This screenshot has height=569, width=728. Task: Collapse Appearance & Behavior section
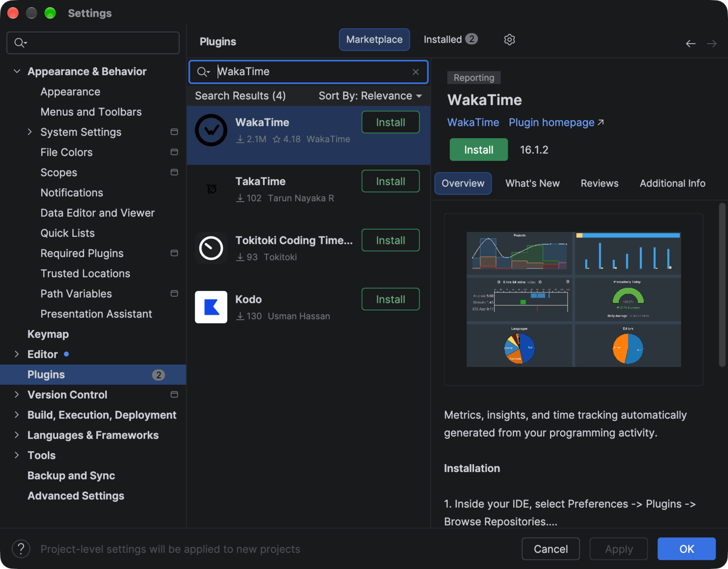point(17,71)
